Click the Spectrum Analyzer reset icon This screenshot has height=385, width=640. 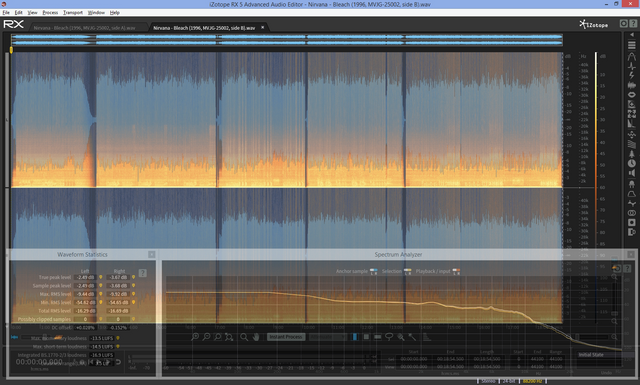(x=616, y=268)
